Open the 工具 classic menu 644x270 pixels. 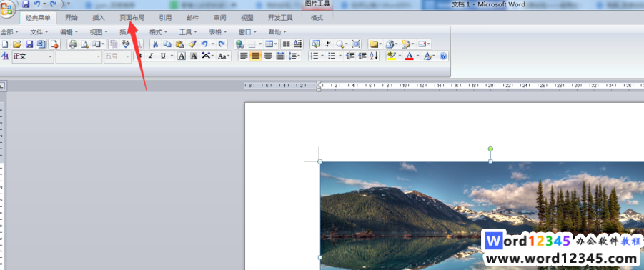coord(188,31)
